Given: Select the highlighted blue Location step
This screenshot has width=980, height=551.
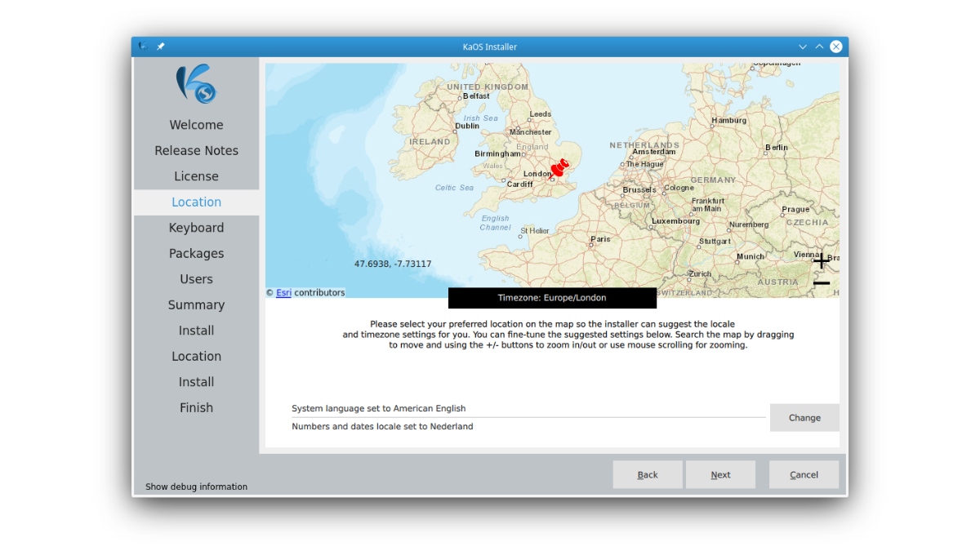Looking at the screenshot, I should (196, 202).
